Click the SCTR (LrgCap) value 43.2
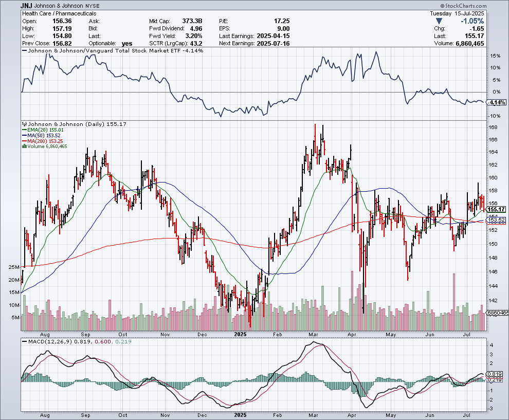 [x=196, y=44]
